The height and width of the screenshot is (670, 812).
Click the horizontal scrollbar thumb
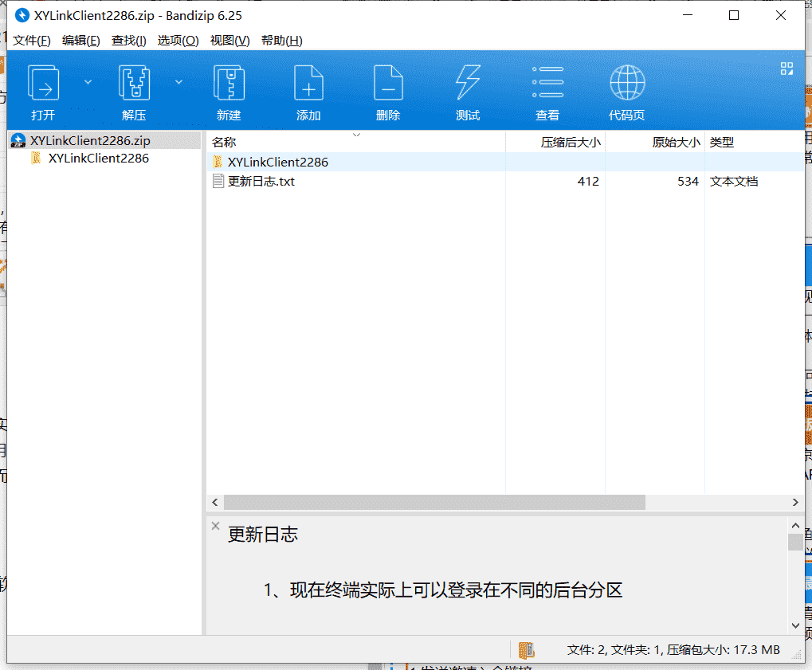click(x=434, y=502)
